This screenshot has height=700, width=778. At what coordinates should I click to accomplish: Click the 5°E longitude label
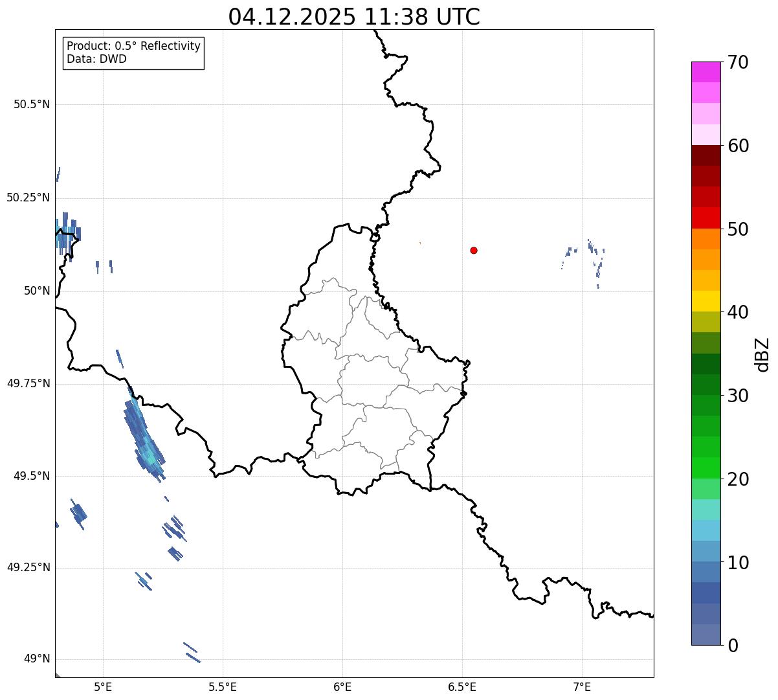coord(103,686)
